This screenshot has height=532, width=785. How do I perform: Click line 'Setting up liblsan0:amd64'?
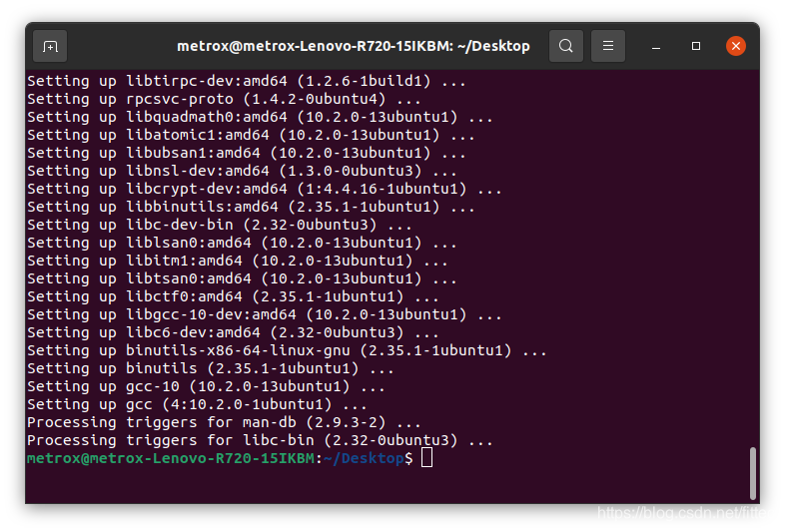click(242, 244)
